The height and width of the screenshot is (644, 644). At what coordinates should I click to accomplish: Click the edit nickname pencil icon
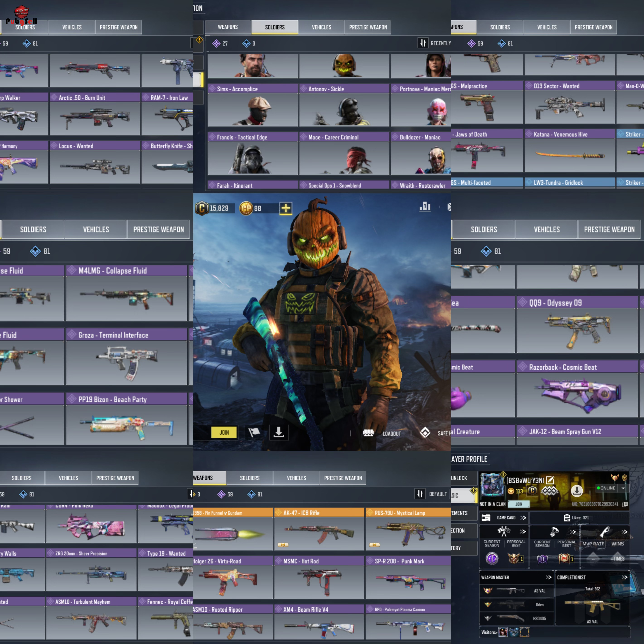550,480
